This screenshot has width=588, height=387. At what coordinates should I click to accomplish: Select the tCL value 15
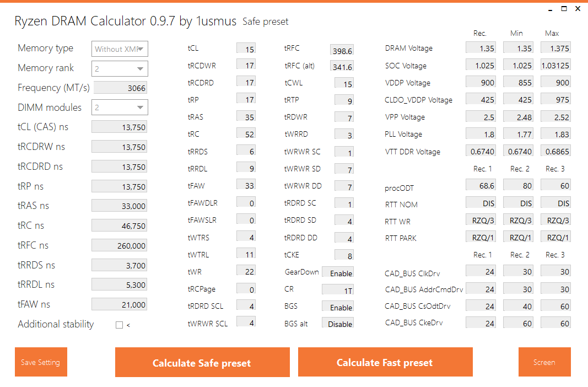(246, 49)
